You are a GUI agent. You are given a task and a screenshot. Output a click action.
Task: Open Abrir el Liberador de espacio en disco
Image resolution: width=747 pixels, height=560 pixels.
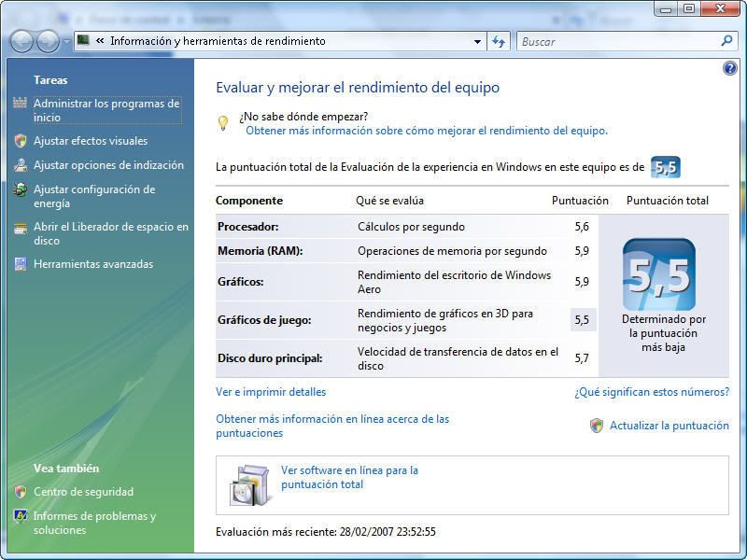[111, 233]
